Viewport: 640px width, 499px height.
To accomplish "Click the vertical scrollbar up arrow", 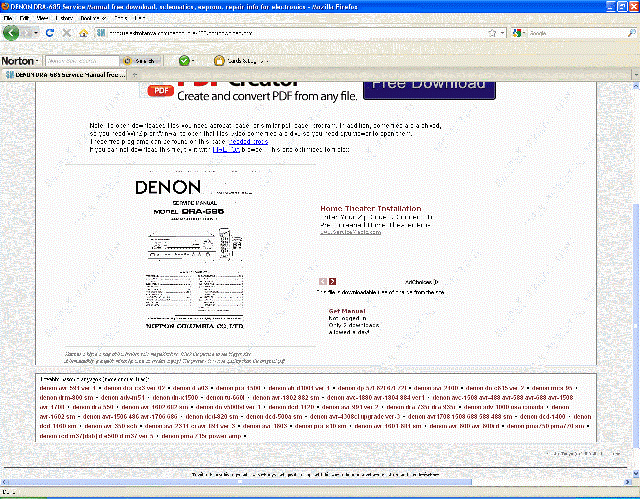I will 636,86.
